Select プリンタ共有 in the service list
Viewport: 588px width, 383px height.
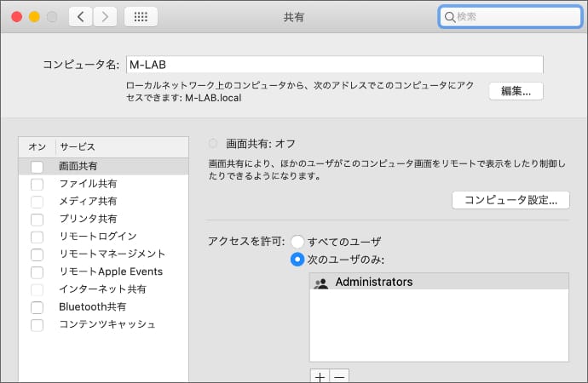[88, 219]
